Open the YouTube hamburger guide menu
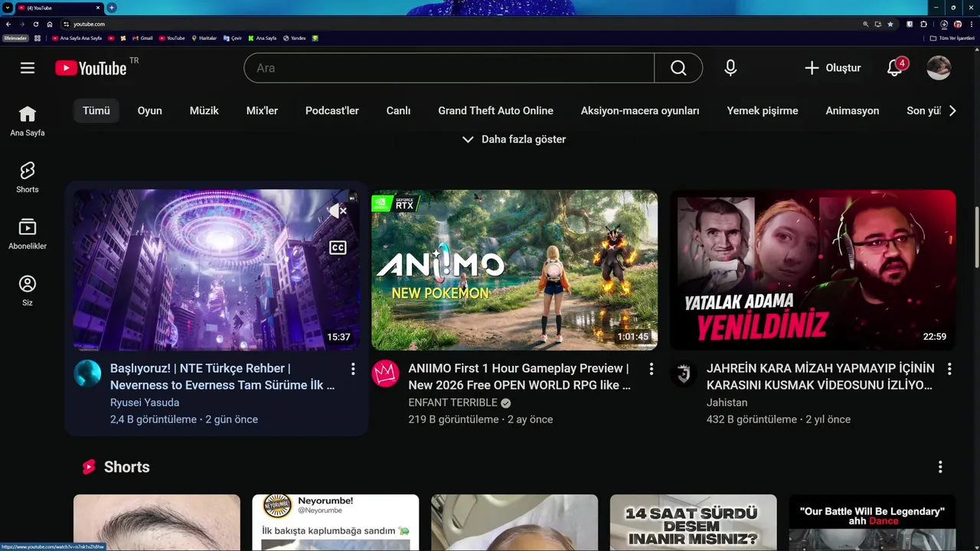Viewport: 980px width, 551px height. [x=28, y=68]
